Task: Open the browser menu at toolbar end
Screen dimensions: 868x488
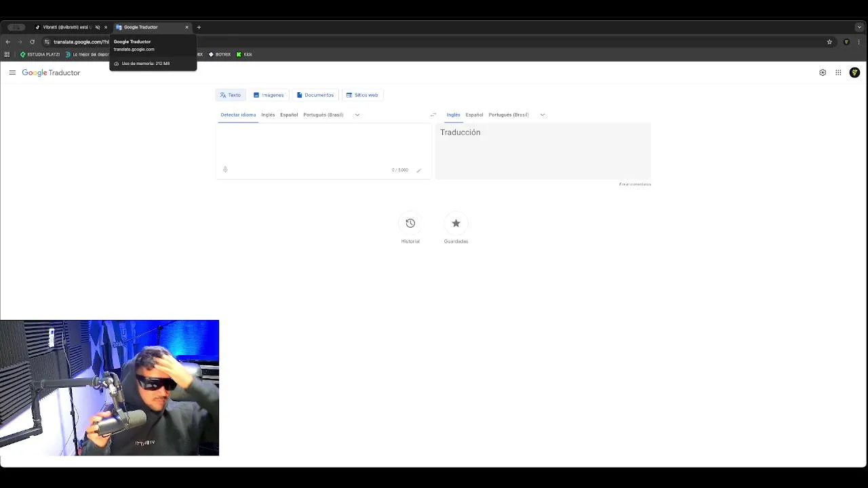Action: 860,42
